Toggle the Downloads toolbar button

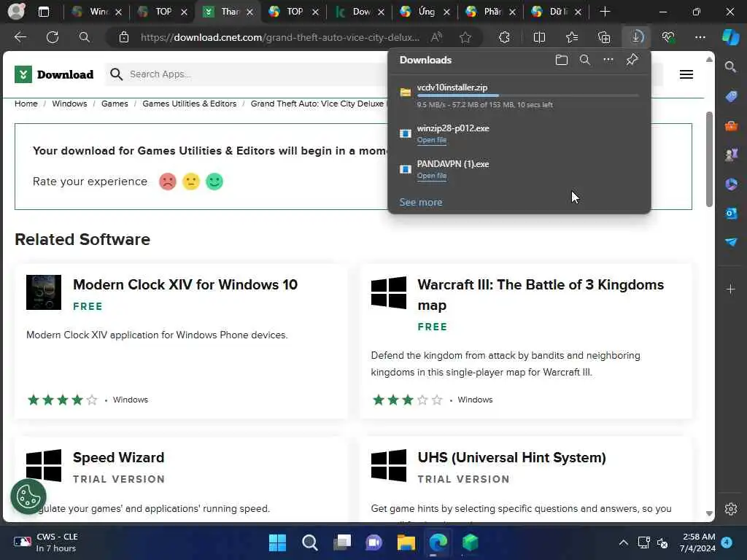coord(636,37)
